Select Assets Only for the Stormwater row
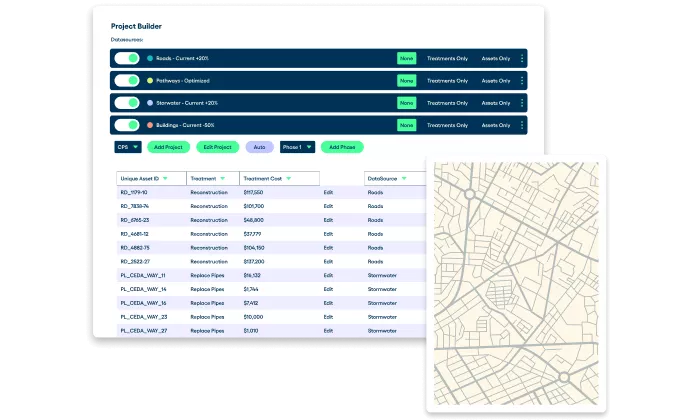This screenshot has width=700, height=420. (x=495, y=103)
